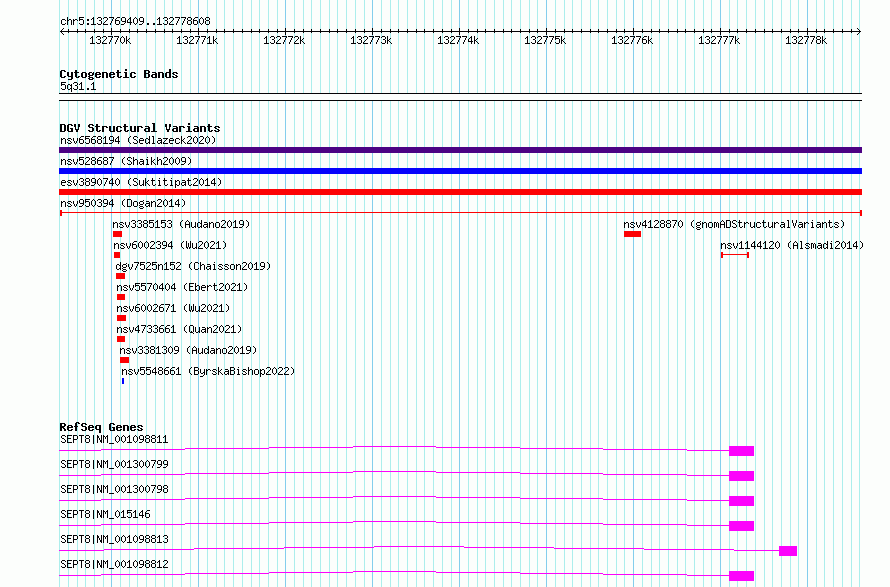Viewport: 890px width, 587px height.
Task: Click the 132772k ruler tick label
Action: coord(284,41)
